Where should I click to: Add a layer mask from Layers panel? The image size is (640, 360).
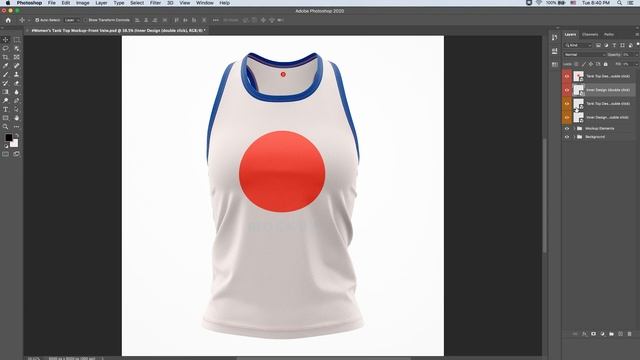pos(593,334)
